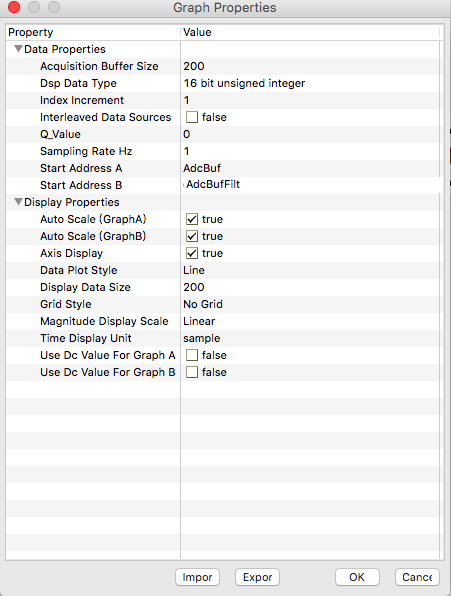Select the Q_Value label
Screen dimensions: 451x596
pos(60,134)
